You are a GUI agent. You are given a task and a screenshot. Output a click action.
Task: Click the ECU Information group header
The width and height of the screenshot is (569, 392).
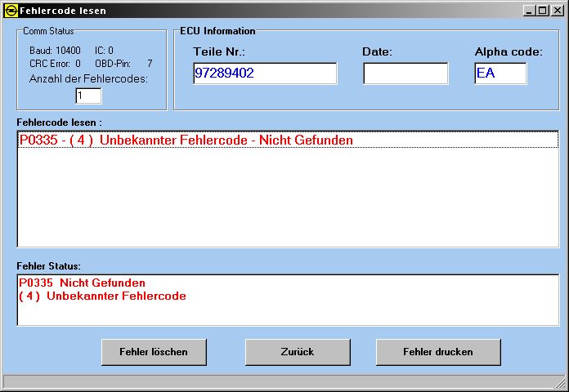(x=217, y=31)
